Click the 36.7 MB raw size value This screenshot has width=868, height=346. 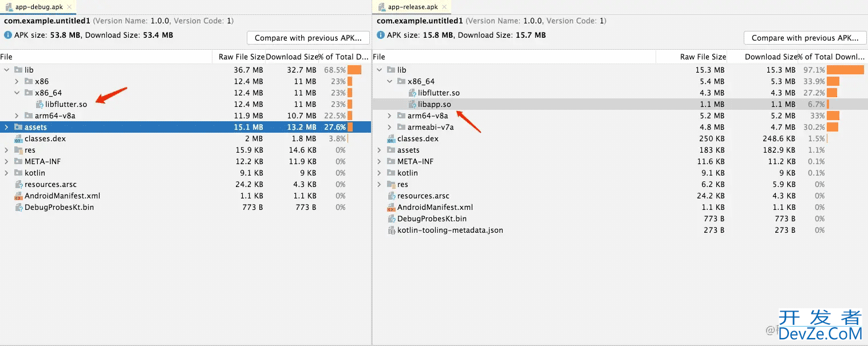(248, 70)
